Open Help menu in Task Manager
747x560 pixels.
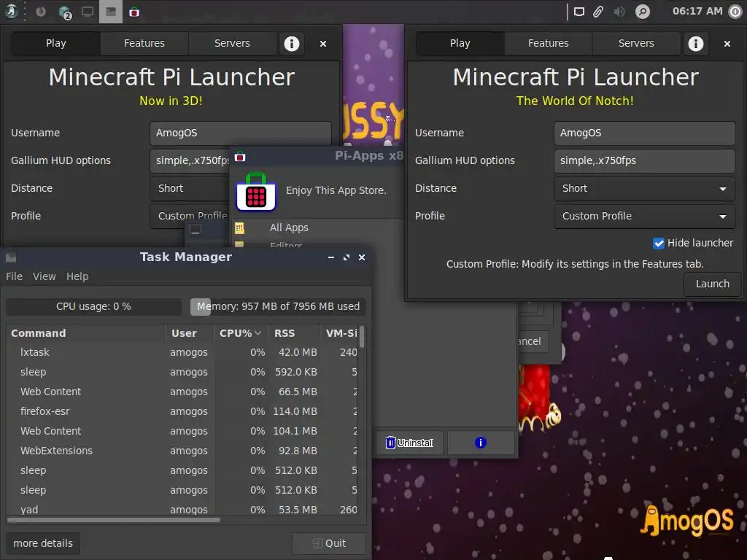(77, 276)
